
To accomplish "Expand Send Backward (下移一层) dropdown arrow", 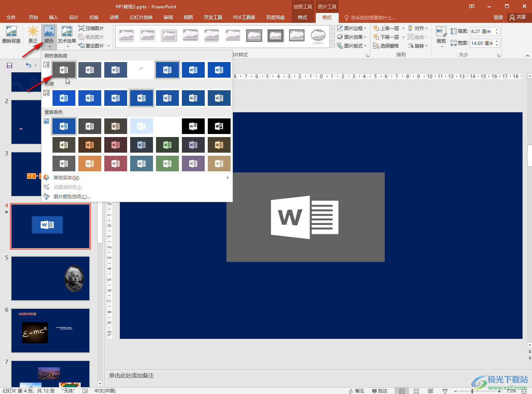I will pyautogui.click(x=403, y=37).
